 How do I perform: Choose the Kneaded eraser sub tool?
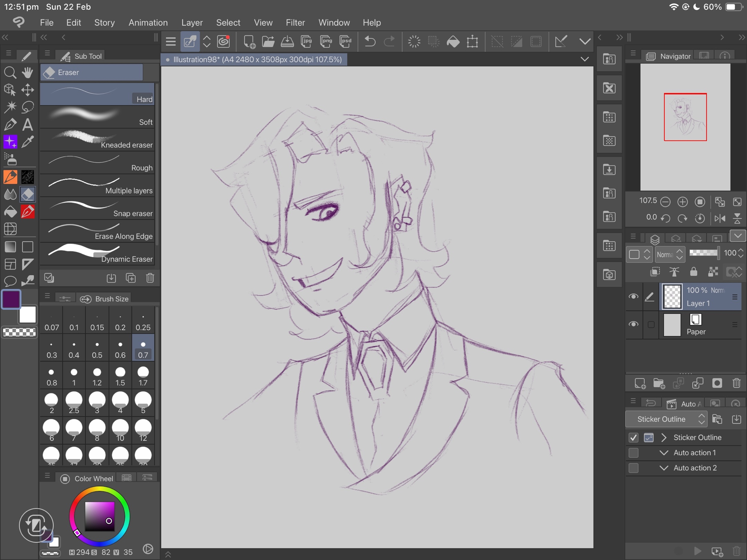coord(97,140)
